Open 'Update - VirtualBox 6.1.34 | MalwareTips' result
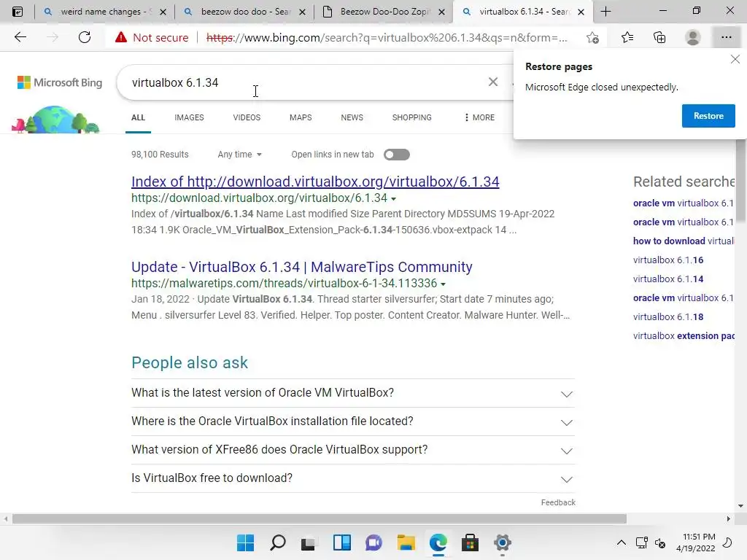 [302, 267]
